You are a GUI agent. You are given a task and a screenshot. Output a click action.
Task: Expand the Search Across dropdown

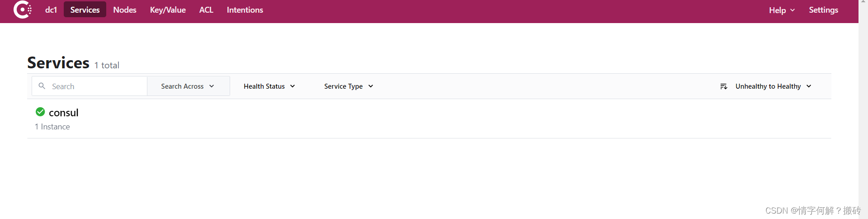188,86
